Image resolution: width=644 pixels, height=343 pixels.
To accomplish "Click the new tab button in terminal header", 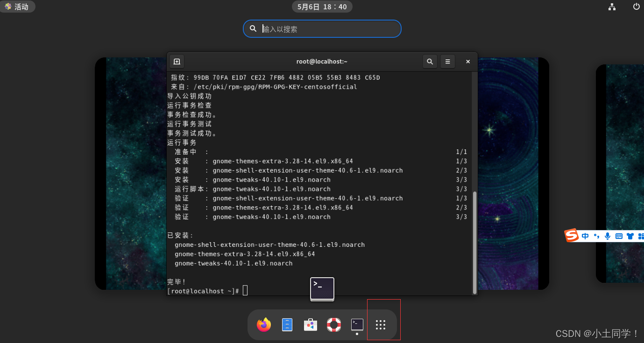I will click(x=177, y=62).
